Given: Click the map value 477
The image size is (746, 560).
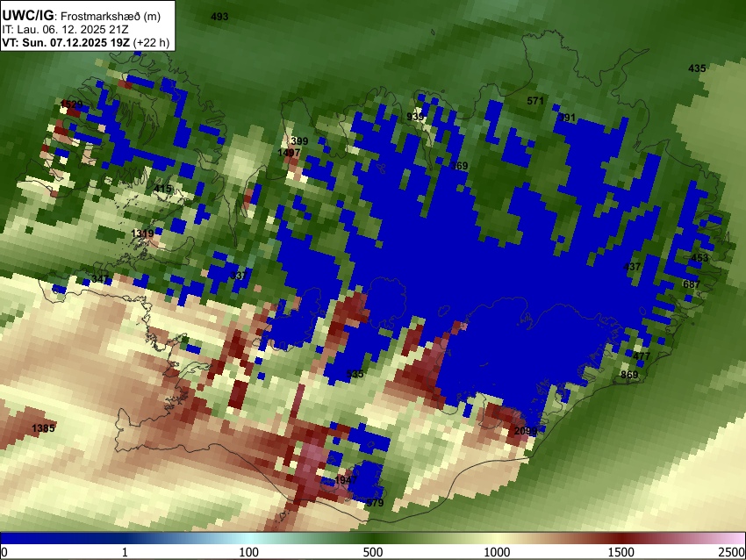Looking at the screenshot, I should (x=642, y=356).
